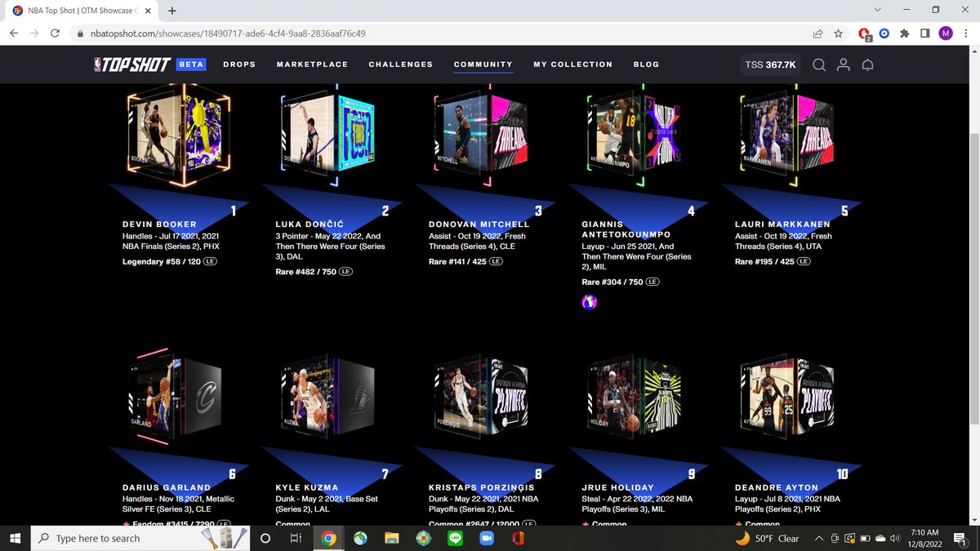Open the Zoom app on the taskbar
This screenshot has height=551, width=980.
(486, 539)
